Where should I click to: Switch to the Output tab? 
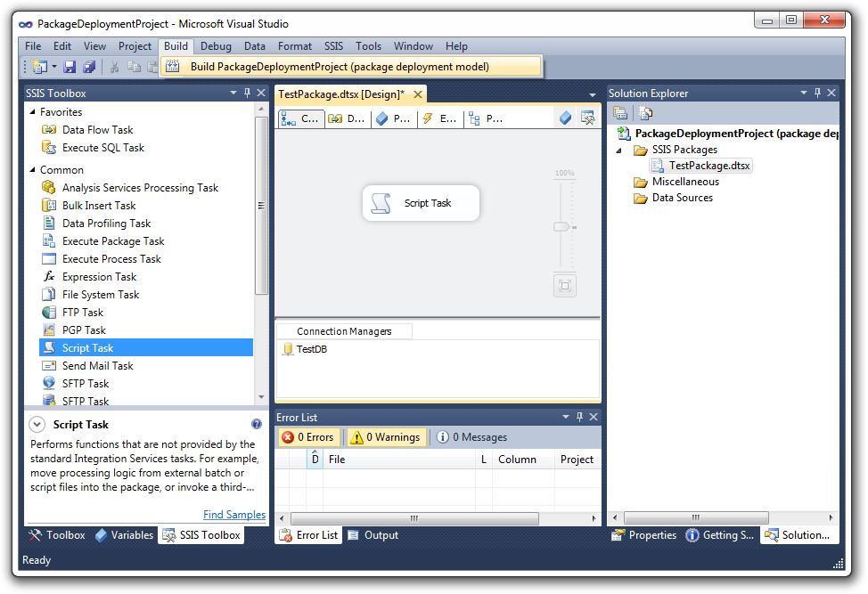click(x=373, y=535)
